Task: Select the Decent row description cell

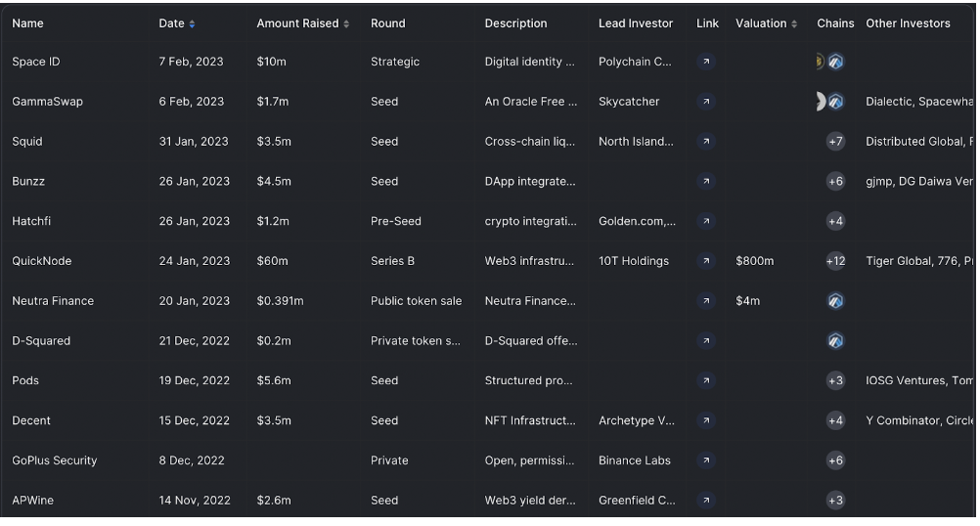Action: point(530,420)
